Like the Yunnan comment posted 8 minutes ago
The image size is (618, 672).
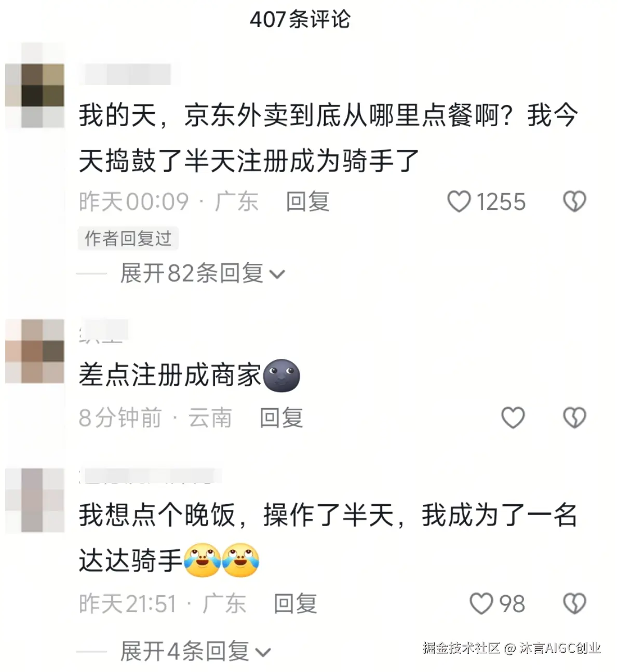click(513, 418)
